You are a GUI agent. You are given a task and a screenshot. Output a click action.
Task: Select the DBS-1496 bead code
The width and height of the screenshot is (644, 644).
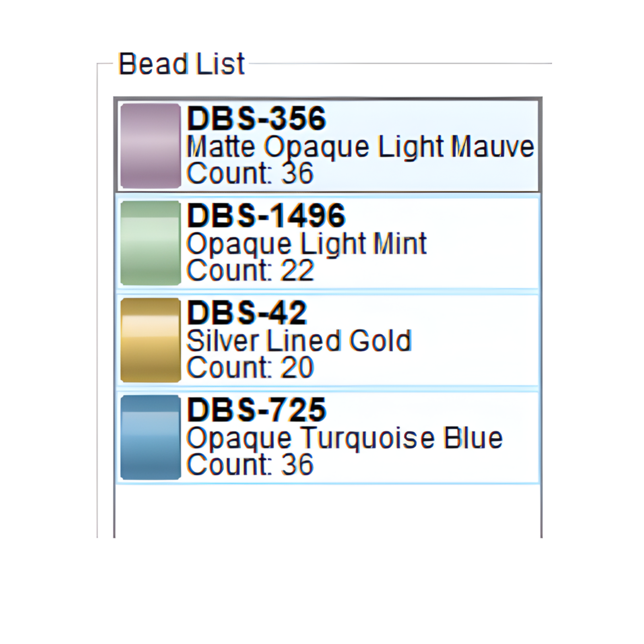[266, 216]
